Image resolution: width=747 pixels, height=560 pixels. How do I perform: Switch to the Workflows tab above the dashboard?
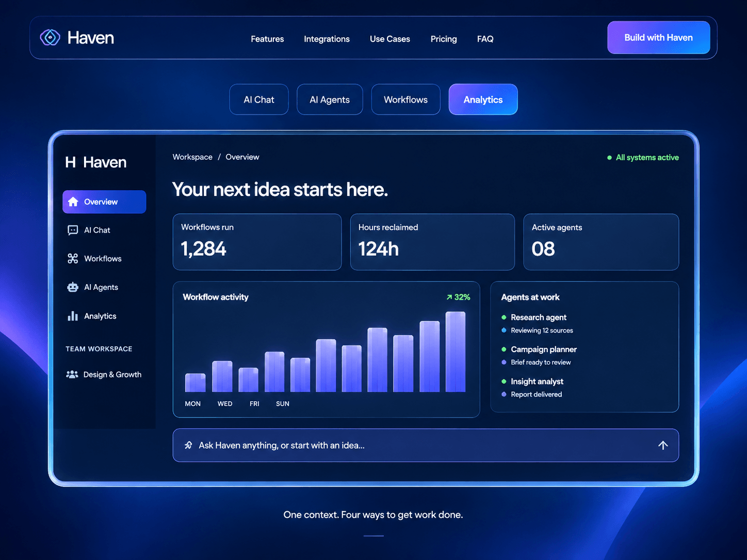406,100
